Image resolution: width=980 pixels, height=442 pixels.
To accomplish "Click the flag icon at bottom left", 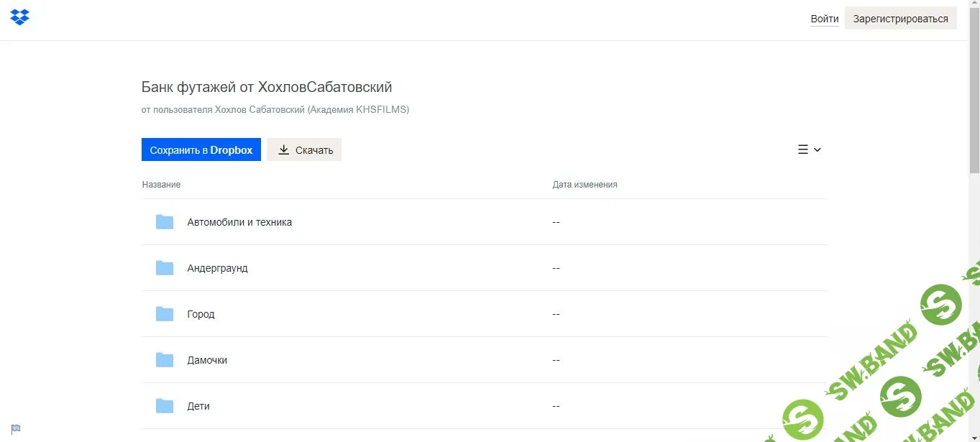I will (x=16, y=429).
